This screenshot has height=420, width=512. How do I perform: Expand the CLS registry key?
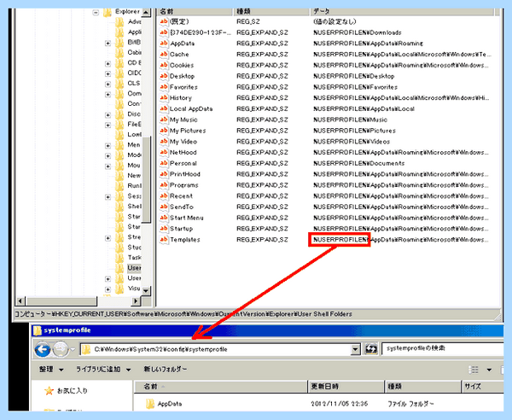[x=108, y=85]
